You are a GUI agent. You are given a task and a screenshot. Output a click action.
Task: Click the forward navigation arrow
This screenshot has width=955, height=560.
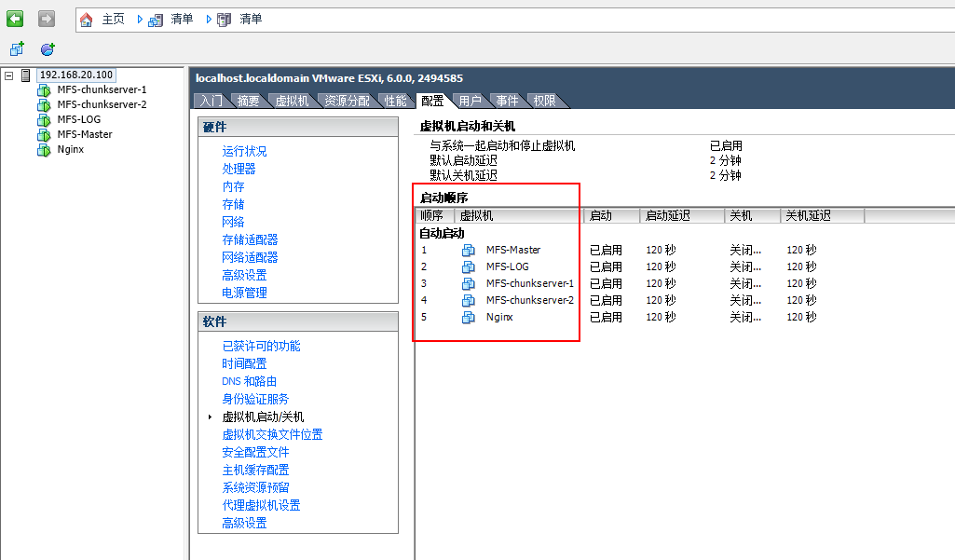tap(47, 19)
